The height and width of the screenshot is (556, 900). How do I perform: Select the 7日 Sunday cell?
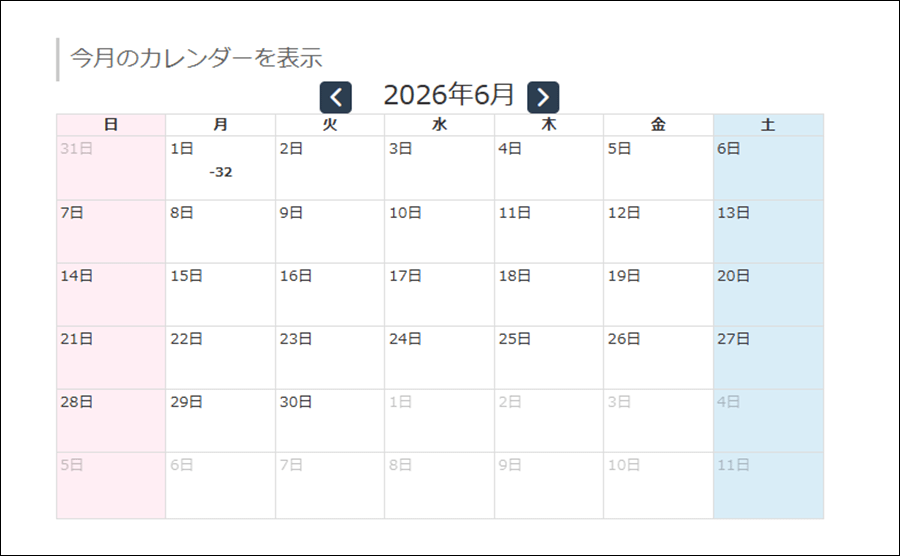point(111,232)
